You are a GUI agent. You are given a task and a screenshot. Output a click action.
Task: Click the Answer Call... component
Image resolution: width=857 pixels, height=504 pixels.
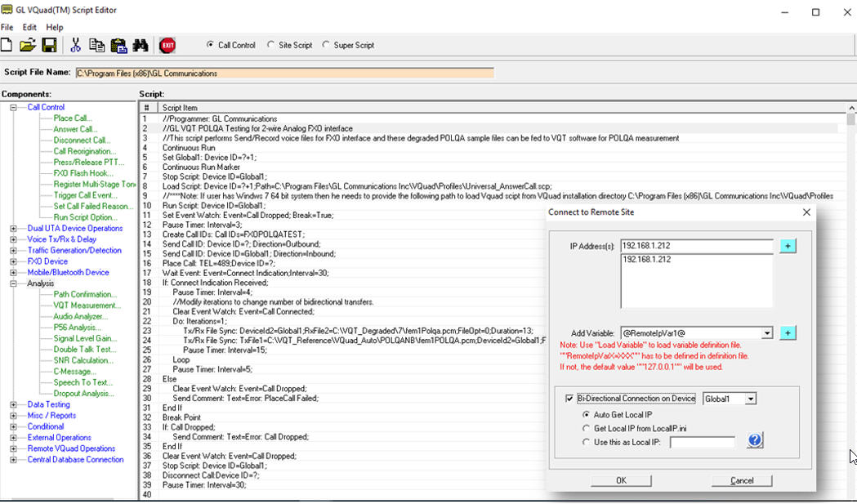click(75, 129)
